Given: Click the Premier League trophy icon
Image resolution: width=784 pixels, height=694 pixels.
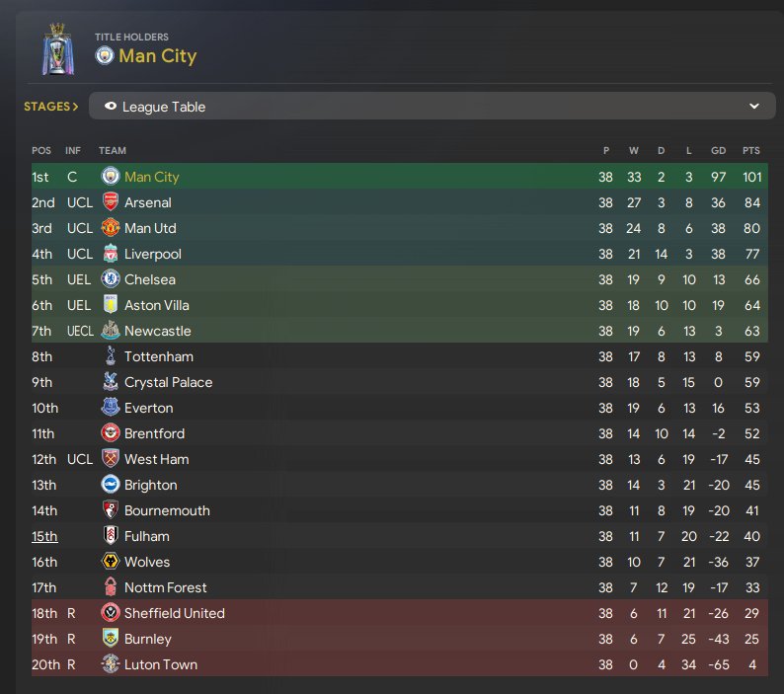Looking at the screenshot, I should (57, 52).
